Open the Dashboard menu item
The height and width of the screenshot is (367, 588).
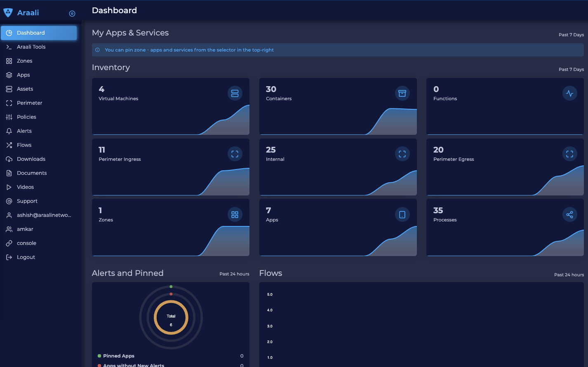pyautogui.click(x=39, y=33)
